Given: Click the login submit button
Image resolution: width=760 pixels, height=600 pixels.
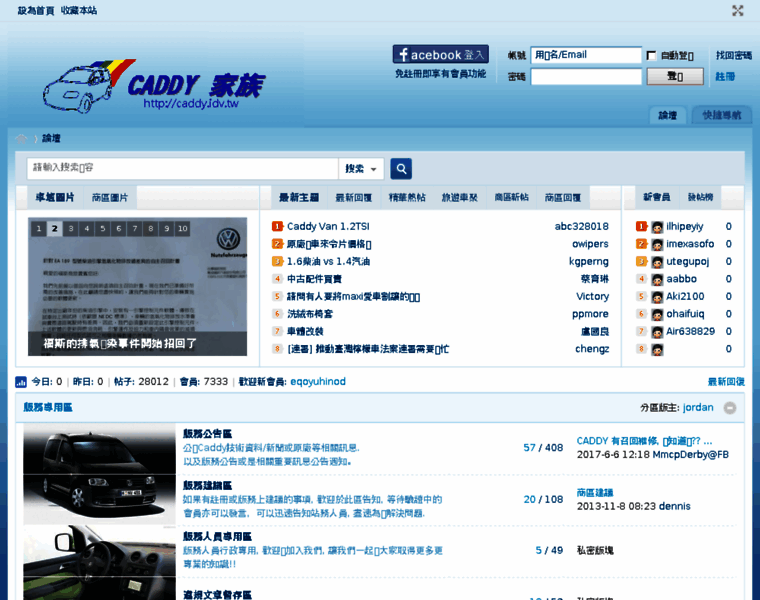Looking at the screenshot, I should tap(675, 77).
